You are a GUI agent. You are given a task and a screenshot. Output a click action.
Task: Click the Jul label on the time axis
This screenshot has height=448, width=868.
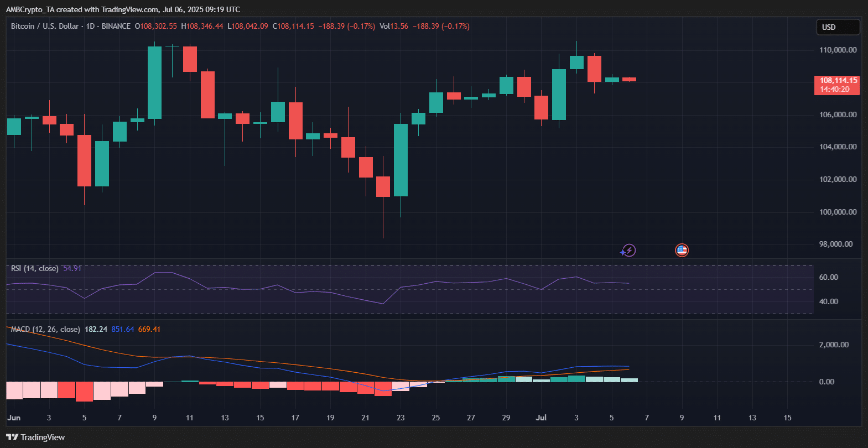(541, 418)
